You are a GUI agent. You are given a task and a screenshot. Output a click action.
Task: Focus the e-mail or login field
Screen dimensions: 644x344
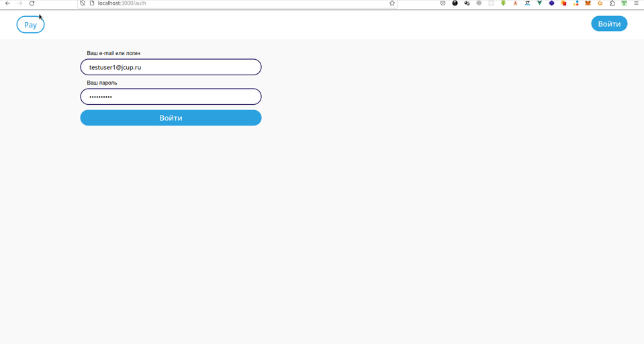pyautogui.click(x=171, y=67)
